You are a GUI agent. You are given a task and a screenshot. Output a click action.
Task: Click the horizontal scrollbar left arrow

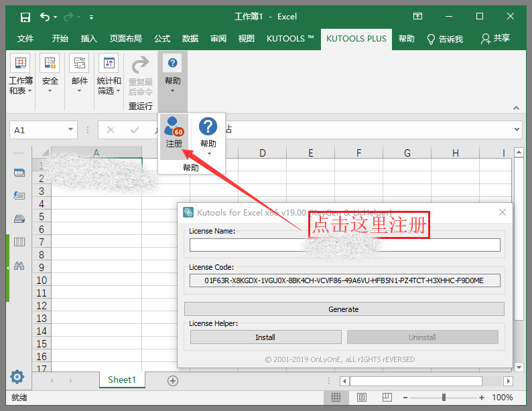point(344,381)
